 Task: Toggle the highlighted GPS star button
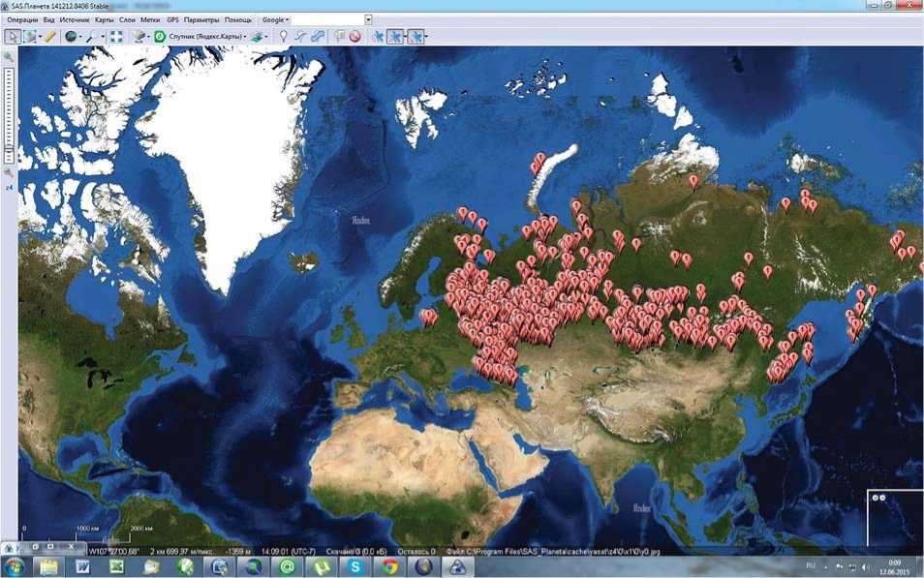click(395, 36)
